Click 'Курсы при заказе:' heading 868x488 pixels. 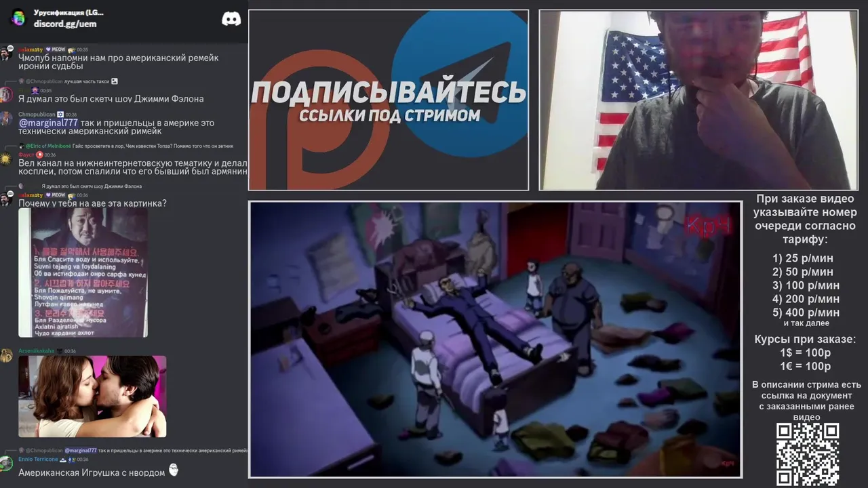pyautogui.click(x=805, y=340)
